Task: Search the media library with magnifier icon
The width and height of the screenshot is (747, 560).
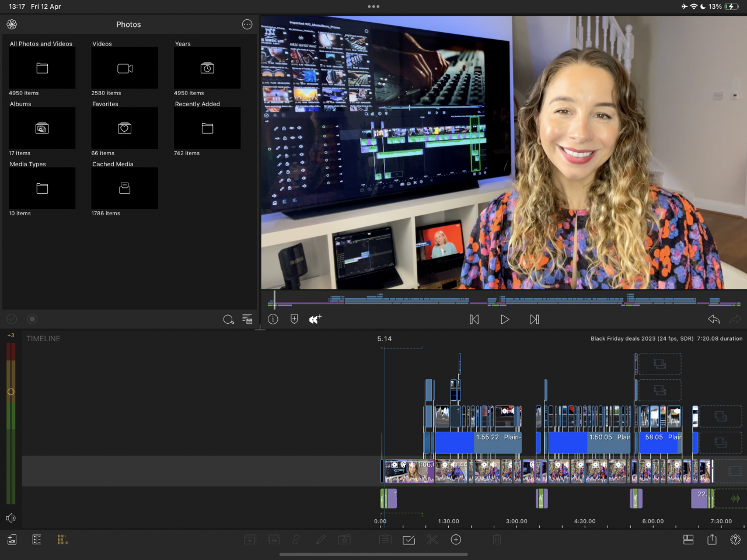Action: pyautogui.click(x=228, y=320)
